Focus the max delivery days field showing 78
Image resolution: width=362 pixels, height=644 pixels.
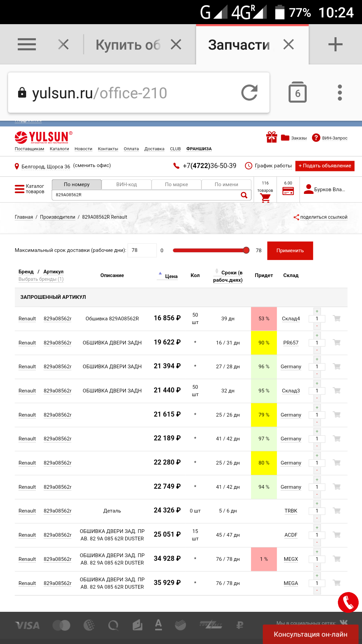click(x=142, y=250)
